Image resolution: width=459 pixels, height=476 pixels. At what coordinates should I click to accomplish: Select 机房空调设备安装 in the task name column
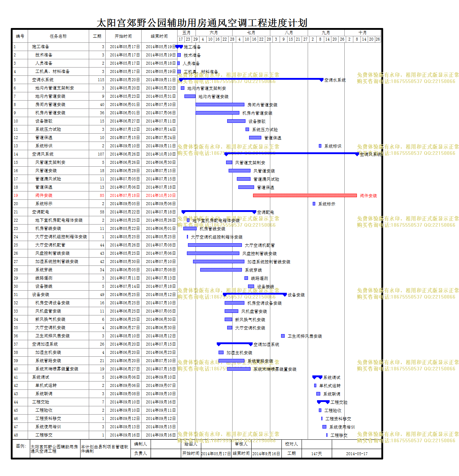(x=52, y=303)
